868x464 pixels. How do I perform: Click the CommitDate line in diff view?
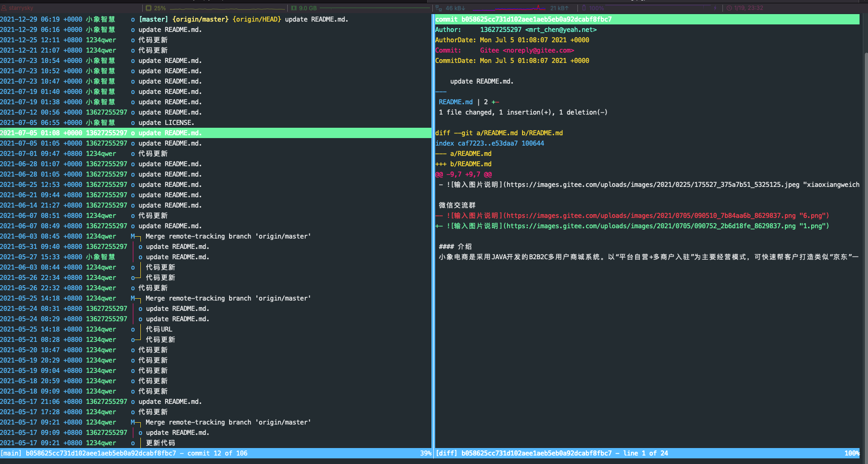tap(512, 61)
